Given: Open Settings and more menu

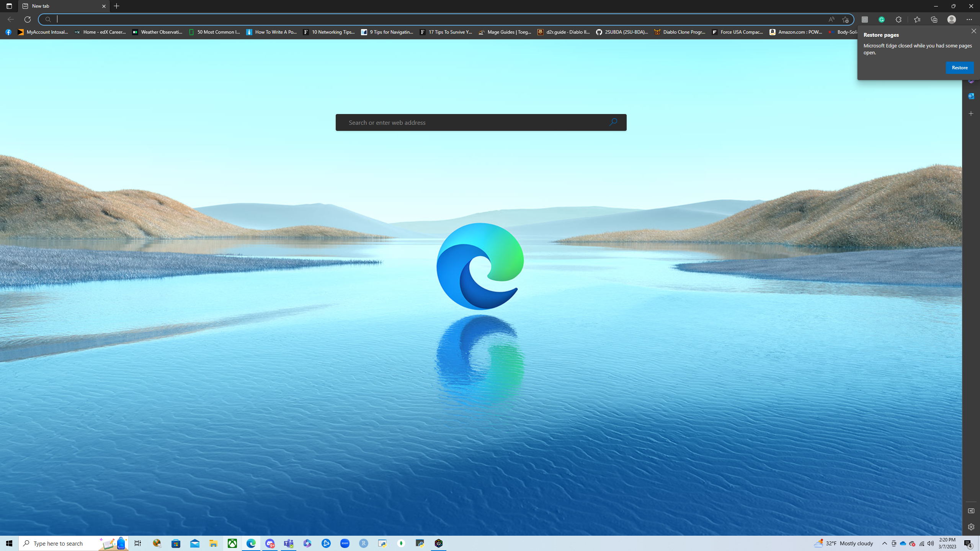Looking at the screenshot, I should (x=969, y=20).
